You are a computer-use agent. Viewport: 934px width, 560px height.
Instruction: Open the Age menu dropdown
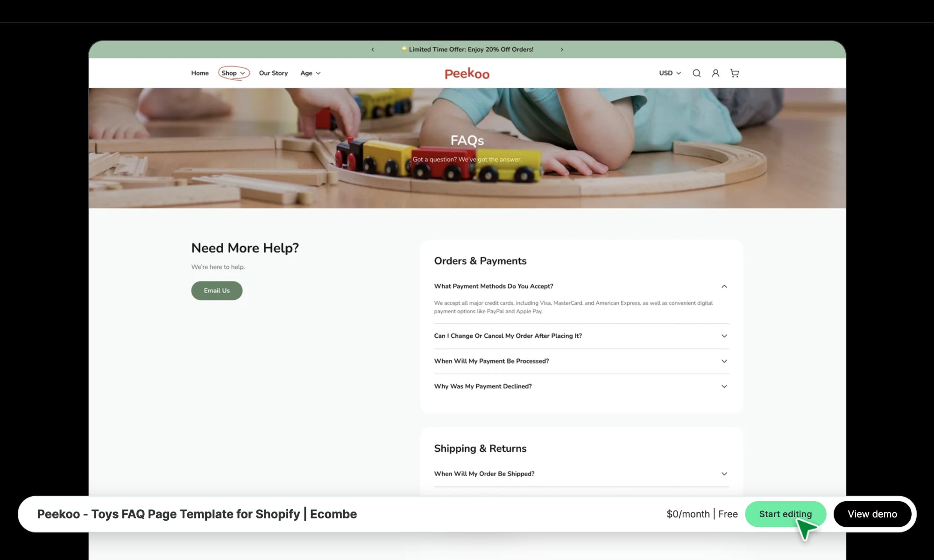311,73
